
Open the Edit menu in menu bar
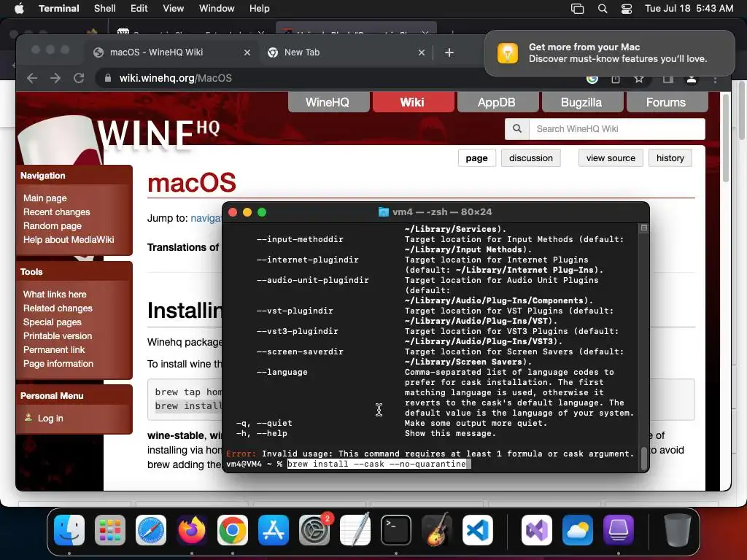[x=139, y=9]
